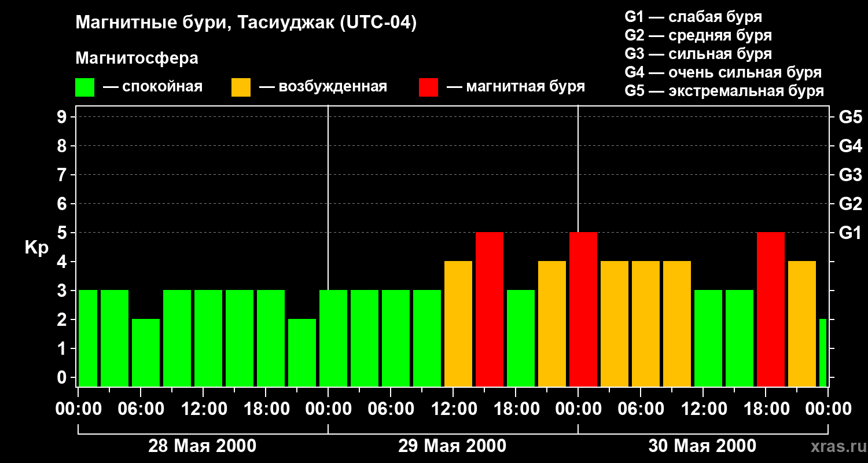Click the "— возбужденная" legend label
The height and width of the screenshot is (463, 868).
pos(323,87)
